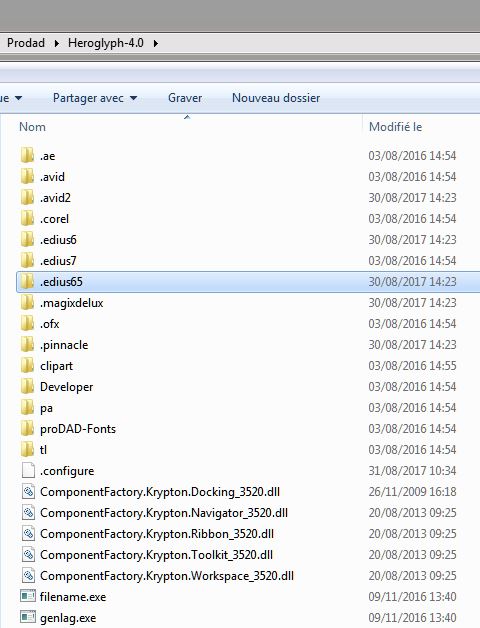Image resolution: width=480 pixels, height=628 pixels.
Task: Expand the arrow after Heroglyph-4.0 in breadcrumb
Action: click(x=155, y=43)
